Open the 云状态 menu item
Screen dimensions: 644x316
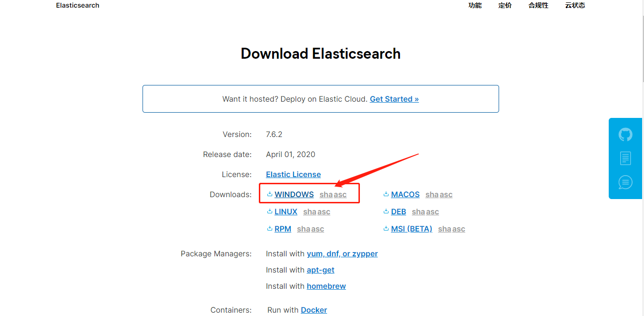tap(575, 5)
